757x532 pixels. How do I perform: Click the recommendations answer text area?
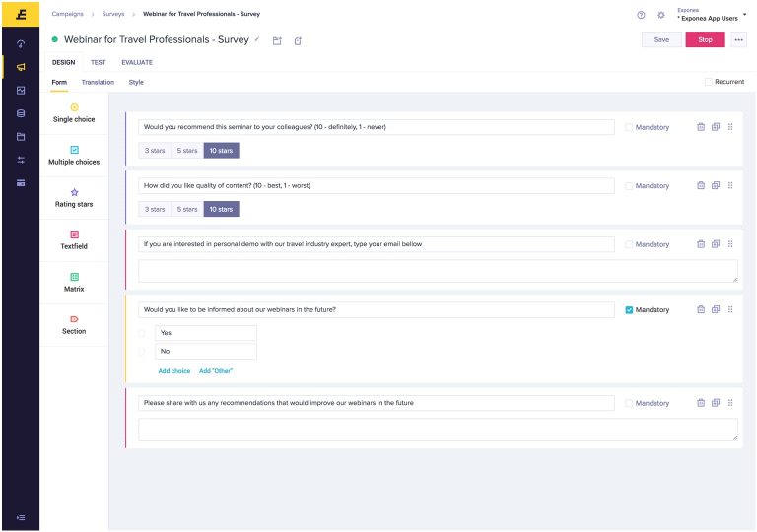pyautogui.click(x=438, y=430)
